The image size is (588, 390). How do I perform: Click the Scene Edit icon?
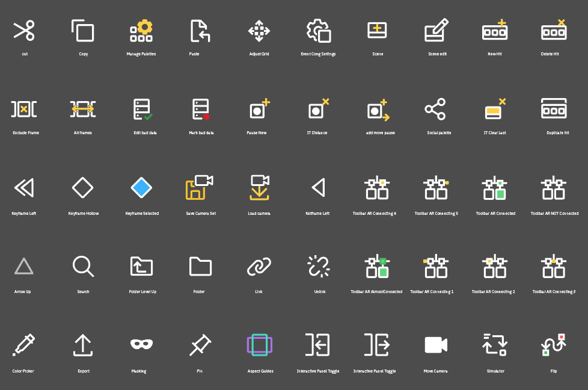click(x=436, y=31)
